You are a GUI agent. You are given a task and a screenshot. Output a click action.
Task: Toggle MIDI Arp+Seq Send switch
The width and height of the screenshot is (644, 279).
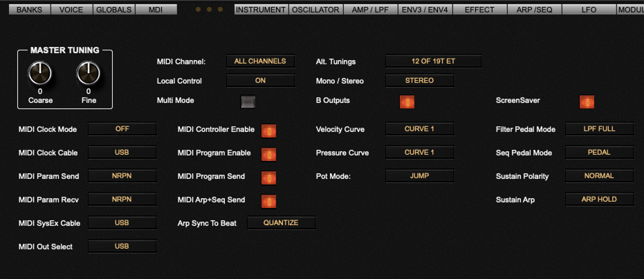pos(268,201)
